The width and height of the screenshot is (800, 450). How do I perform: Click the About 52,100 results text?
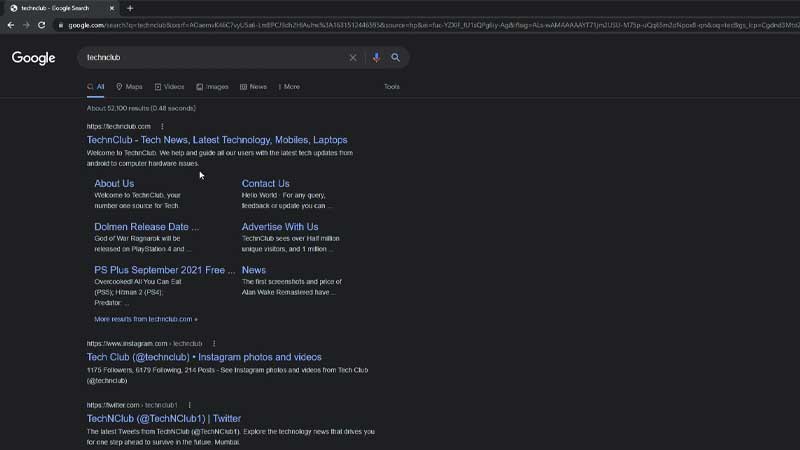point(141,108)
